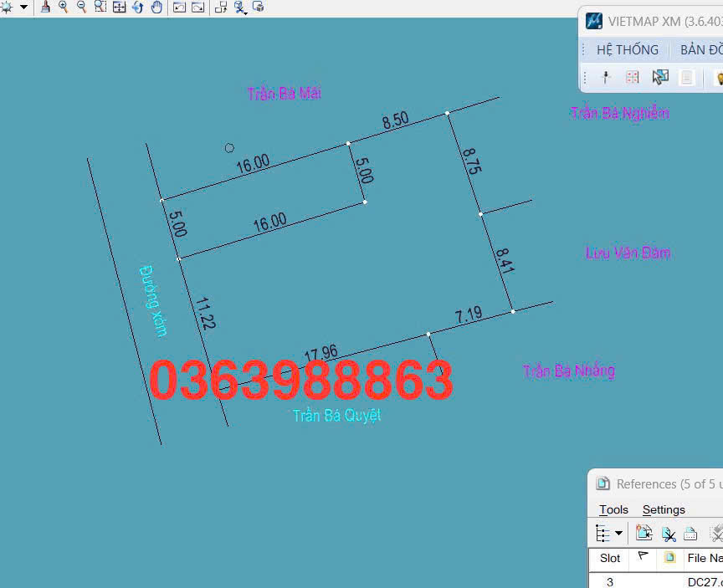Screen dimensions: 723x588
Task: Click the View Next icon
Action: (x=197, y=7)
